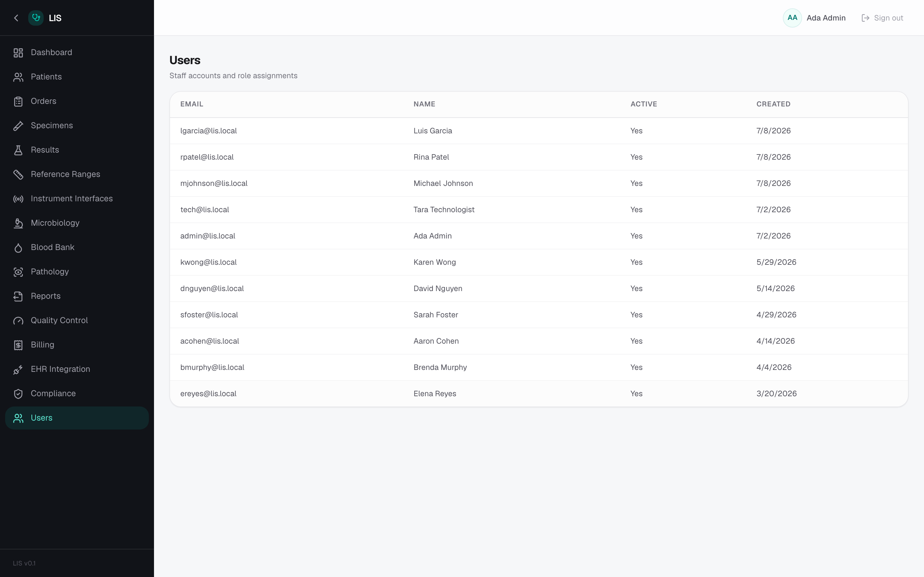The image size is (924, 577).
Task: Click the LIS stethoscope logo
Action: pos(36,18)
